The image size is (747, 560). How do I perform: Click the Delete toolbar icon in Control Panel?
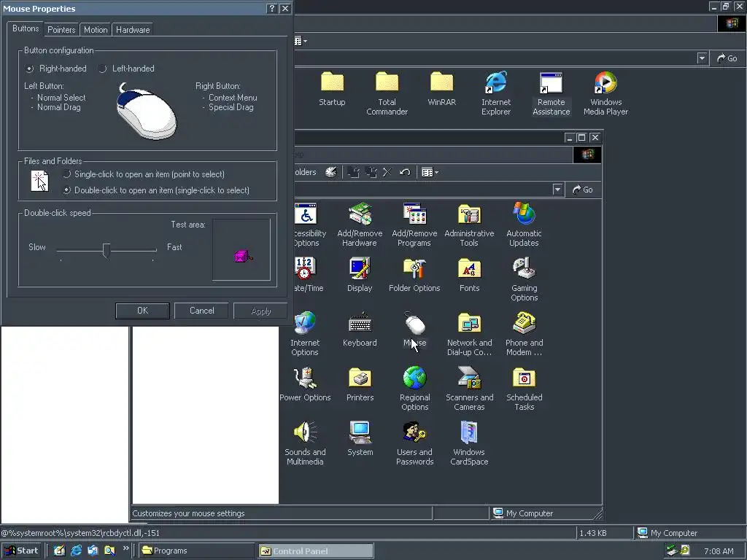(387, 172)
